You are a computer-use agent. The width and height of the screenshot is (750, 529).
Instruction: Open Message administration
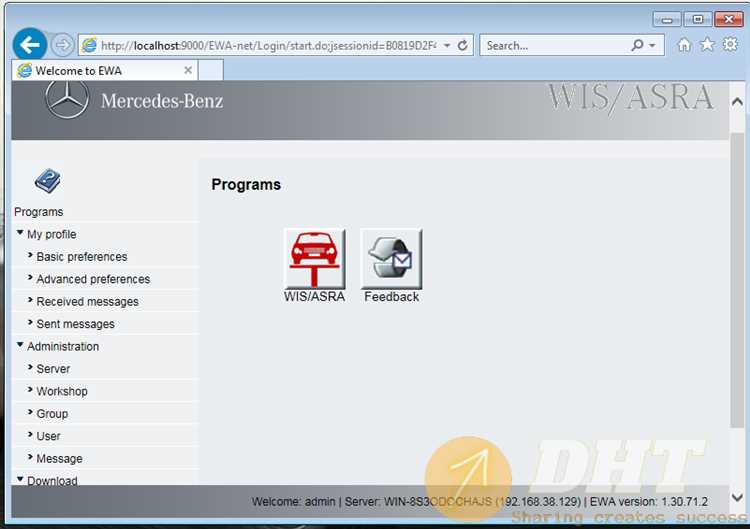click(x=59, y=459)
